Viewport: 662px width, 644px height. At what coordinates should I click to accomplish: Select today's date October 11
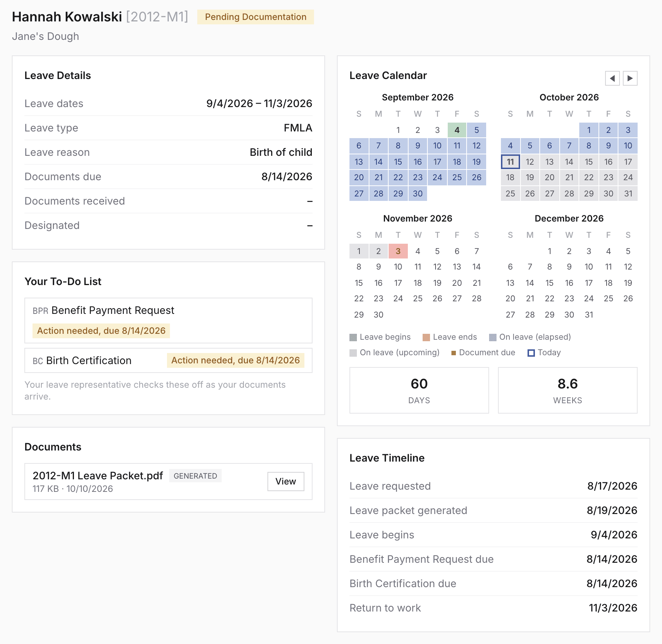click(x=510, y=162)
